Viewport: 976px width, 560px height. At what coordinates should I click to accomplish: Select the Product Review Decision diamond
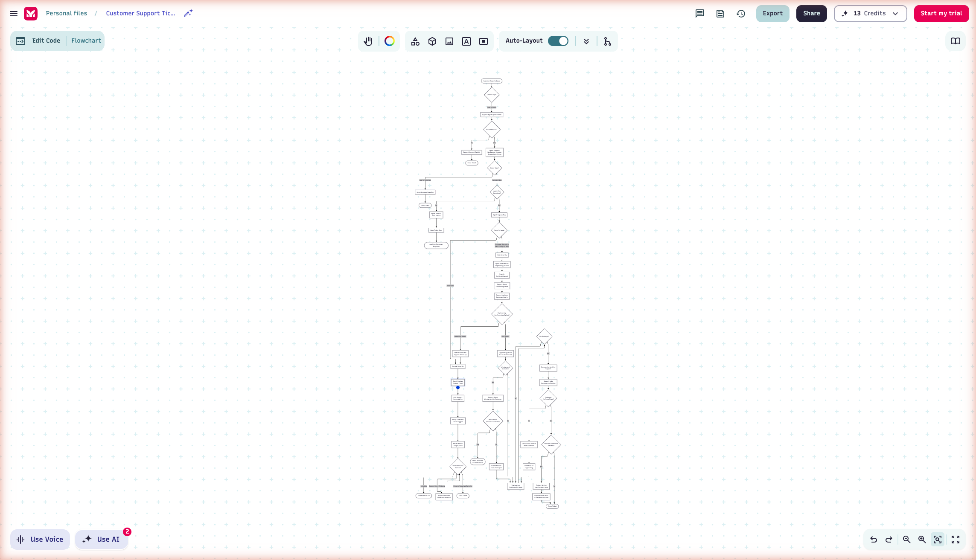458,467
